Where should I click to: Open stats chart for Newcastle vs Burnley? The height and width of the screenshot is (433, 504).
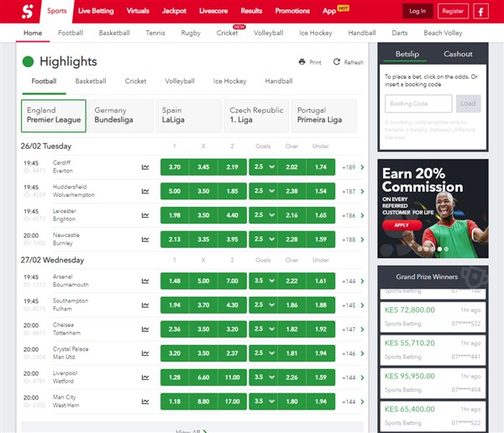point(145,240)
